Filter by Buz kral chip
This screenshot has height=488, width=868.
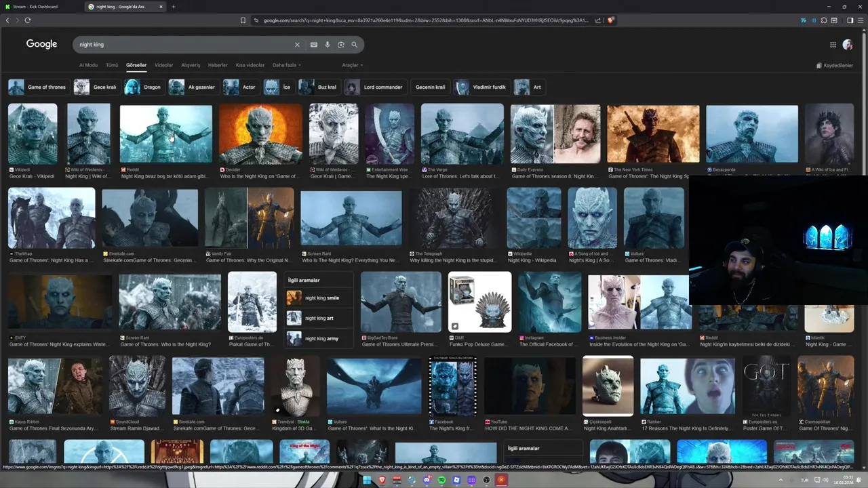tap(319, 87)
